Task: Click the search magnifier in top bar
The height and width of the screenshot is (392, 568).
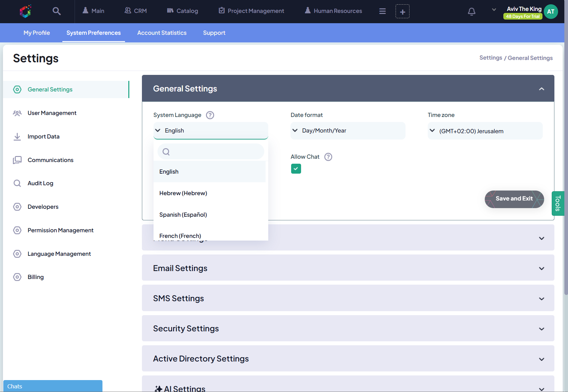Action: 56,11
